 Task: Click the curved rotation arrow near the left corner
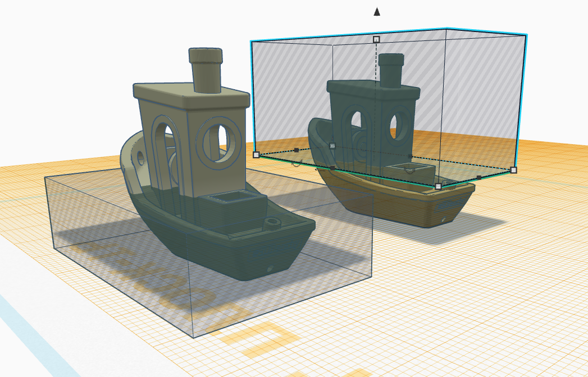(296, 164)
